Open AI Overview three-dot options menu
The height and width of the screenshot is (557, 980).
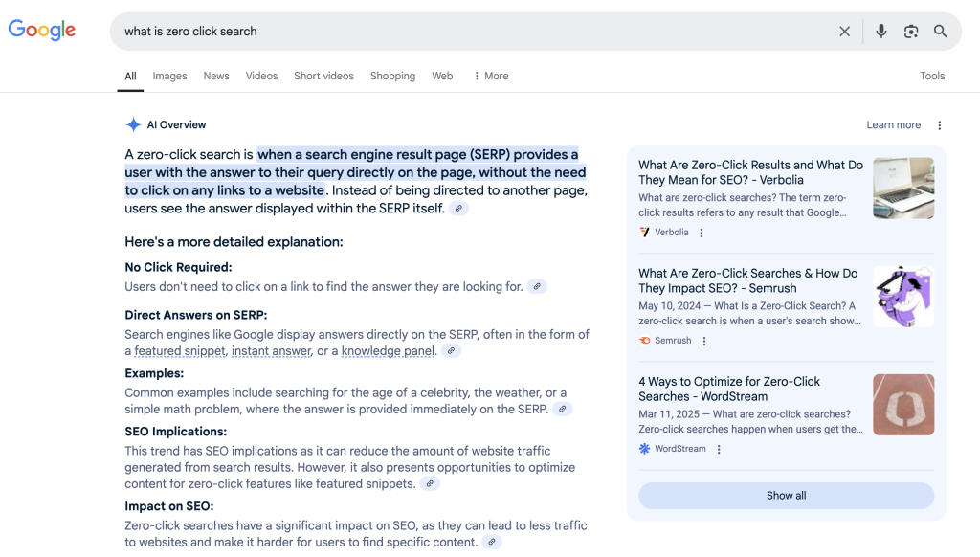pyautogui.click(x=940, y=125)
